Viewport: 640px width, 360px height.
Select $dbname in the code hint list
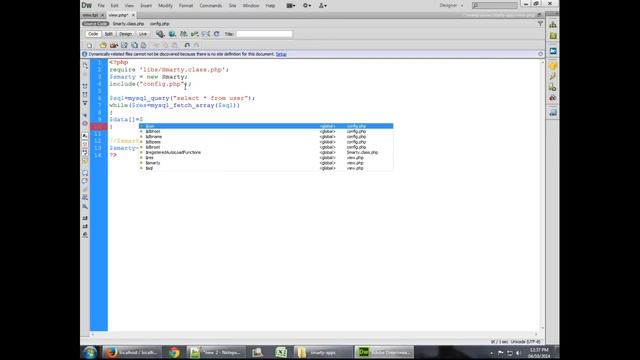click(266, 137)
